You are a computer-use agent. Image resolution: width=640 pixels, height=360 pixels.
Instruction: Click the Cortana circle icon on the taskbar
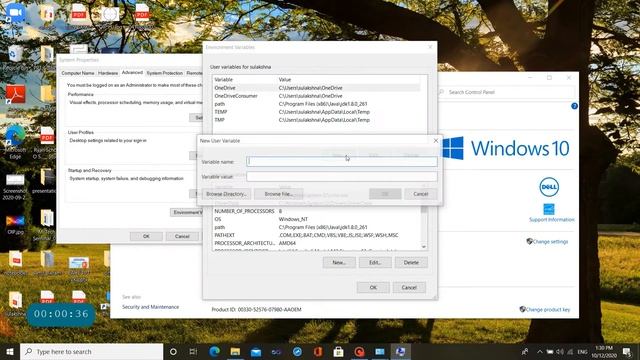[173, 351]
